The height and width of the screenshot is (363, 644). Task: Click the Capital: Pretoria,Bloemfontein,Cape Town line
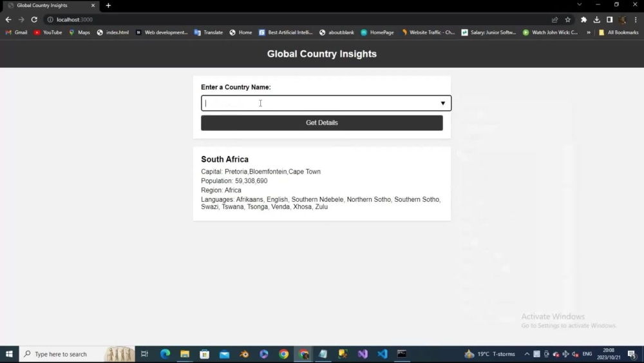tap(261, 172)
